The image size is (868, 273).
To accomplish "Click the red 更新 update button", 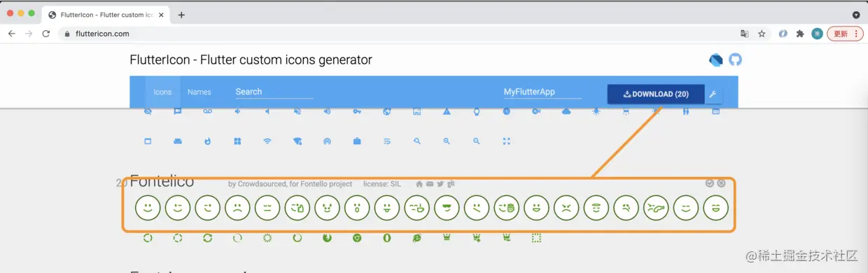I will [x=845, y=34].
